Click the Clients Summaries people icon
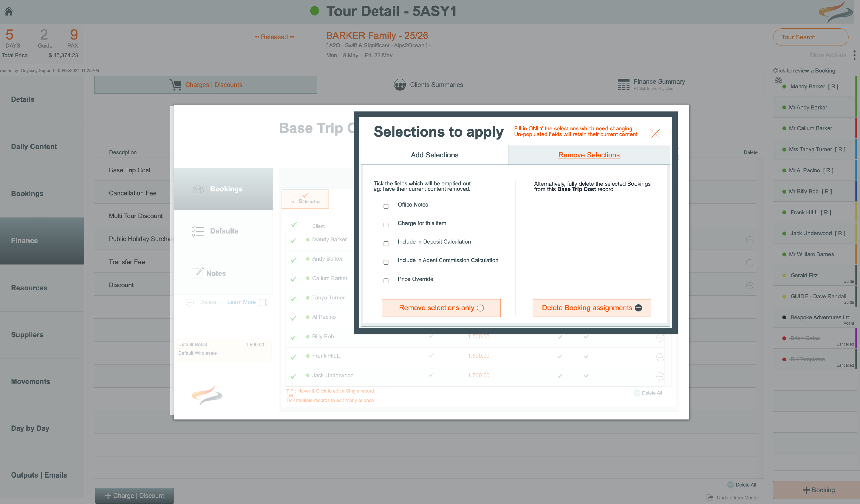This screenshot has height=504, width=860. [400, 85]
